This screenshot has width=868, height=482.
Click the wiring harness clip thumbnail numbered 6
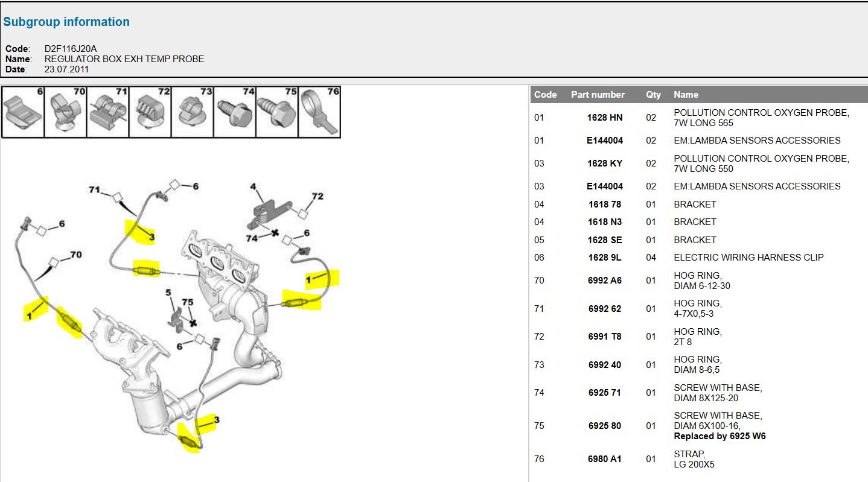23,112
